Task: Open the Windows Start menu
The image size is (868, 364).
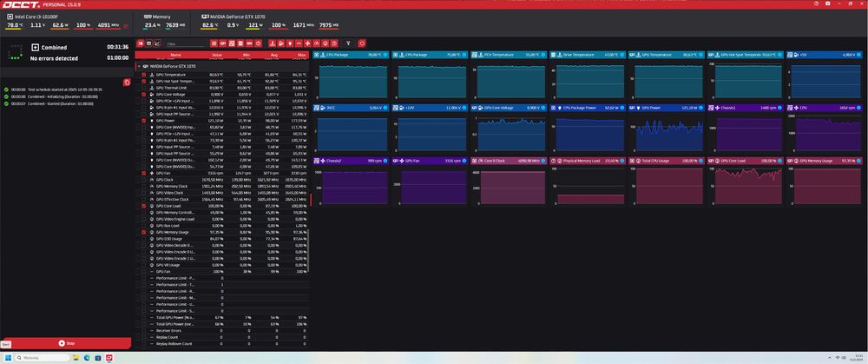Action: coord(9,358)
